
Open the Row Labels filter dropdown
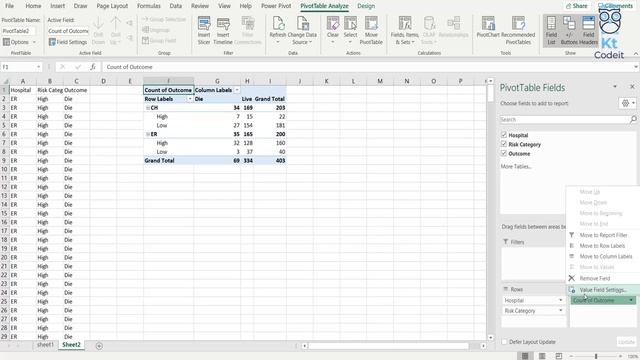point(189,99)
